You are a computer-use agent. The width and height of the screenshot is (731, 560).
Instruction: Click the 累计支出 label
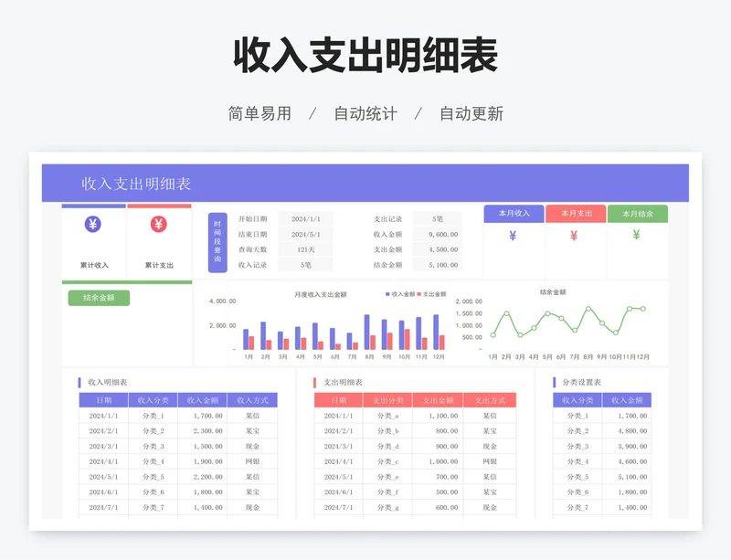click(159, 265)
